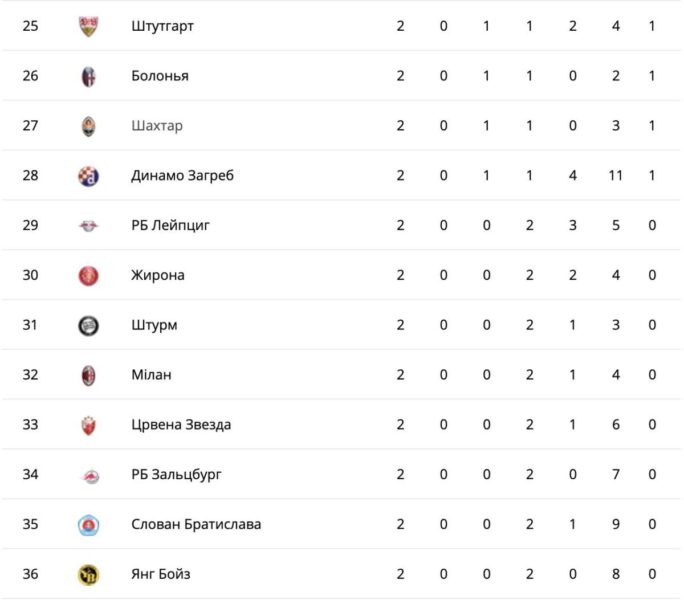Click the Жирона red crest icon
The height and width of the screenshot is (600, 684).
(89, 276)
